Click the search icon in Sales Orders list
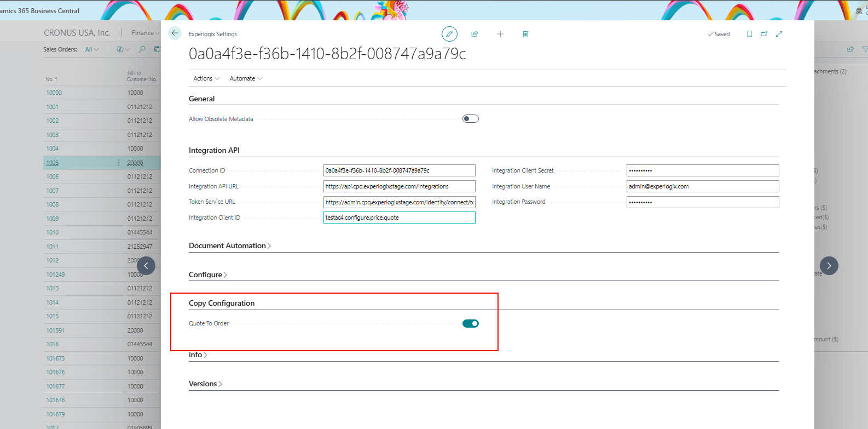 pyautogui.click(x=142, y=49)
